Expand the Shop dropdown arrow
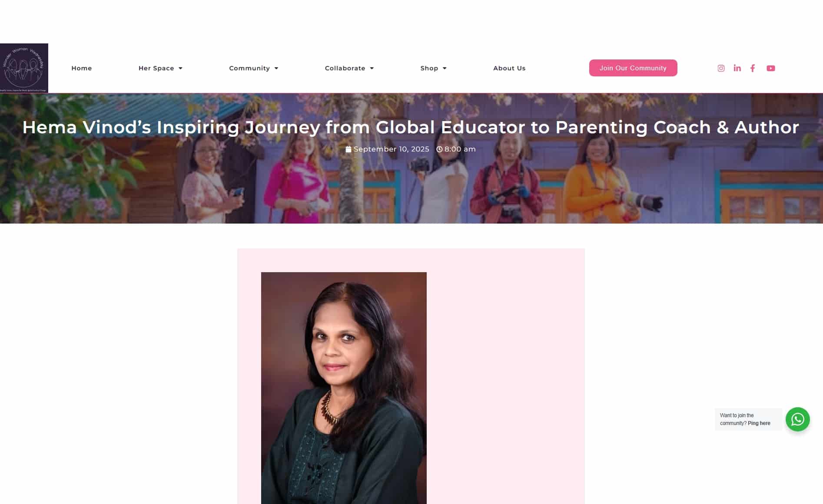The image size is (823, 504). point(445,68)
